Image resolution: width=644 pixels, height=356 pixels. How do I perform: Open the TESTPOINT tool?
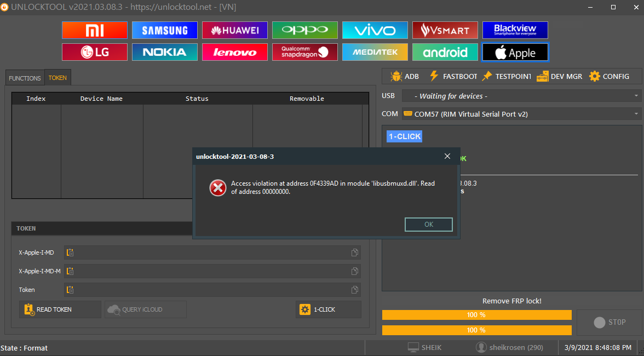coord(507,76)
